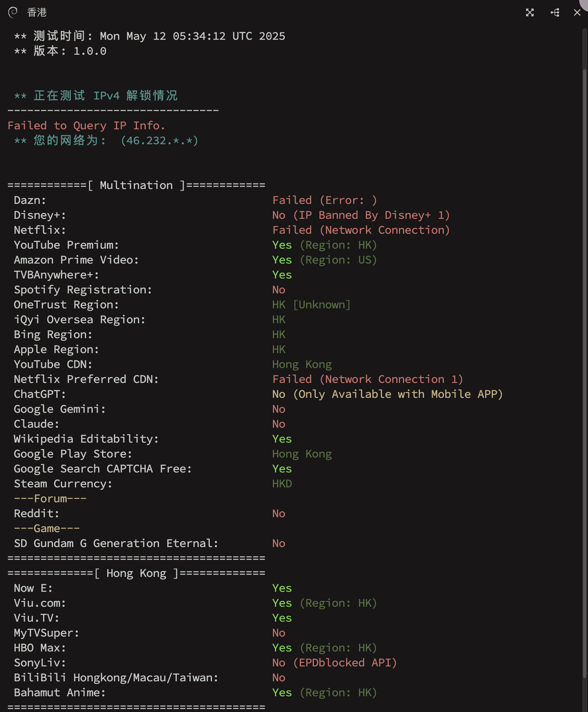This screenshot has height=712, width=588.
Task: Click the masked IP address 46.232.*.* text
Action: pyautogui.click(x=159, y=140)
